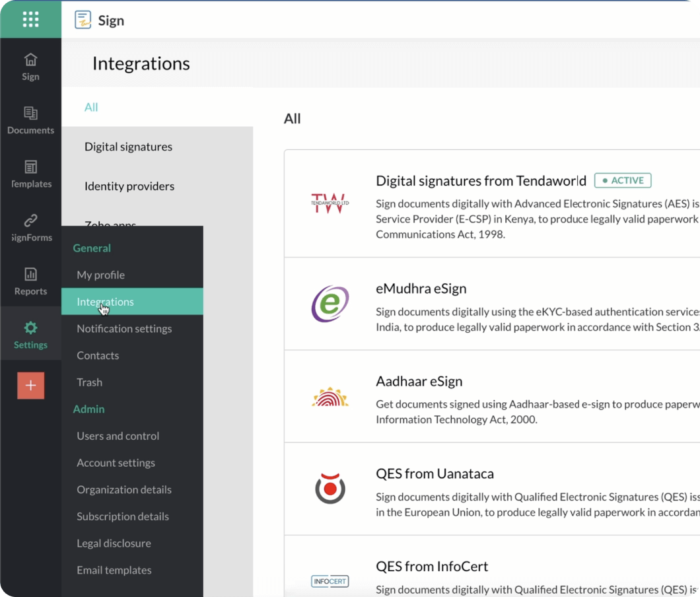Click the Uanataca QES logo
This screenshot has height=597, width=700.
[330, 489]
